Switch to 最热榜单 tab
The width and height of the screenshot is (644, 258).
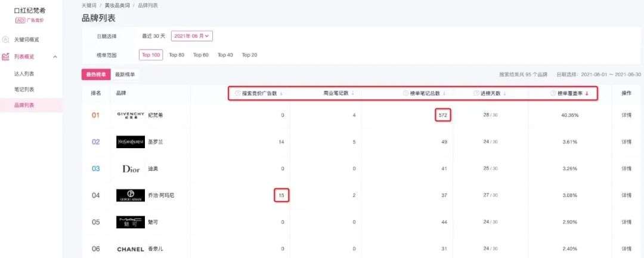(96, 75)
